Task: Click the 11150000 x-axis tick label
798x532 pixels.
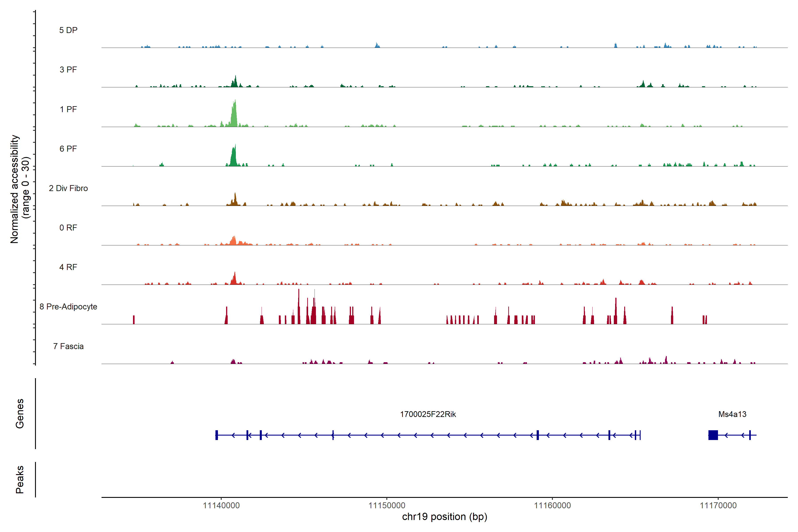Action: [387, 506]
